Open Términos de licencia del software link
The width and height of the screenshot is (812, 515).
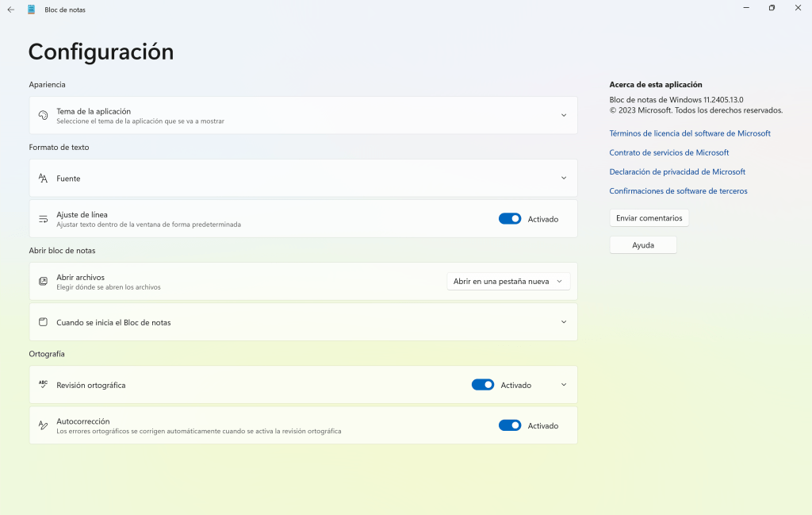pos(690,133)
